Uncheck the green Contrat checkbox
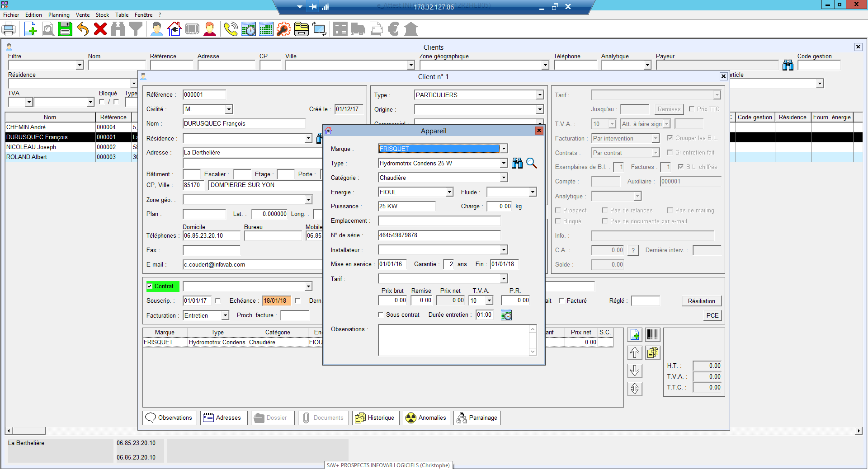868x469 pixels. tap(150, 286)
